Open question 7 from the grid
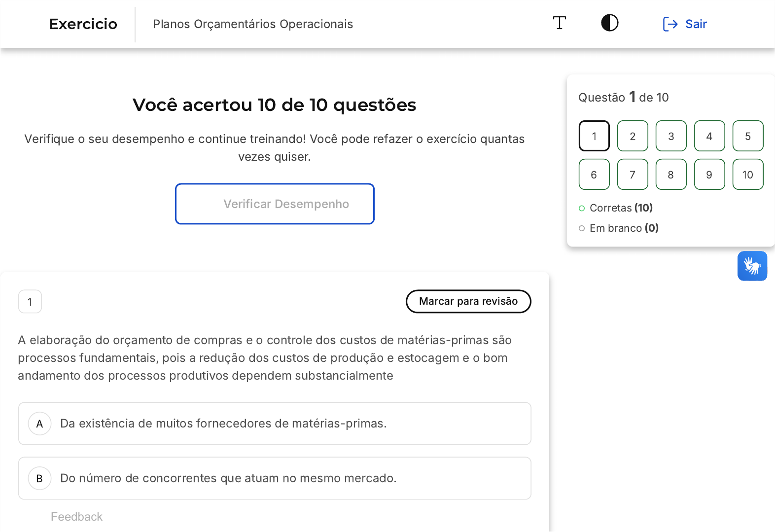Viewport: 775px width, 532px height. [633, 175]
